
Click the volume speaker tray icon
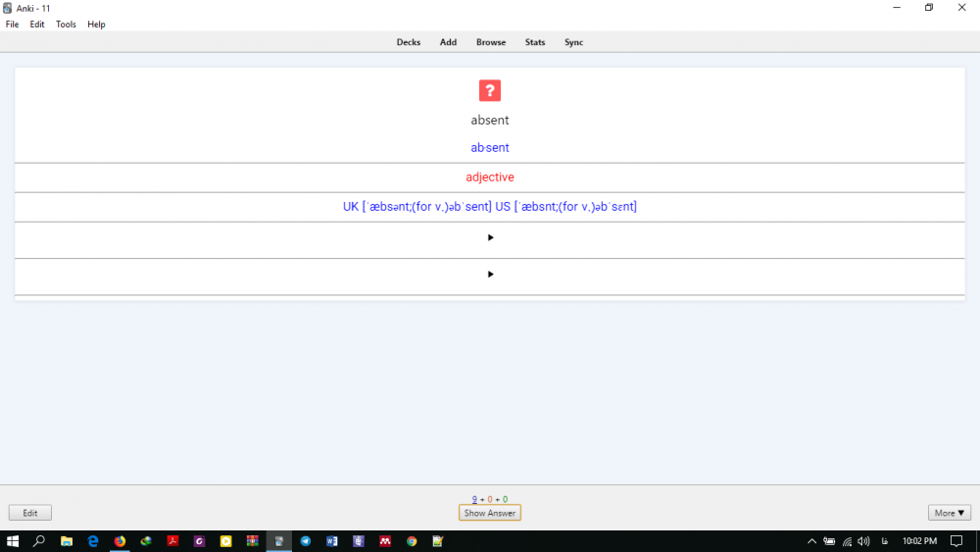click(x=863, y=541)
